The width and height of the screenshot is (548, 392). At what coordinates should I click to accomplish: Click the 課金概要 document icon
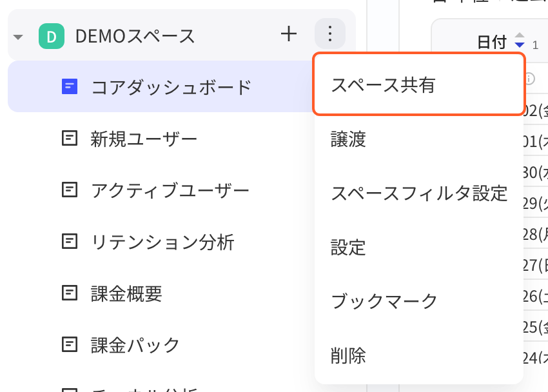pyautogui.click(x=70, y=293)
